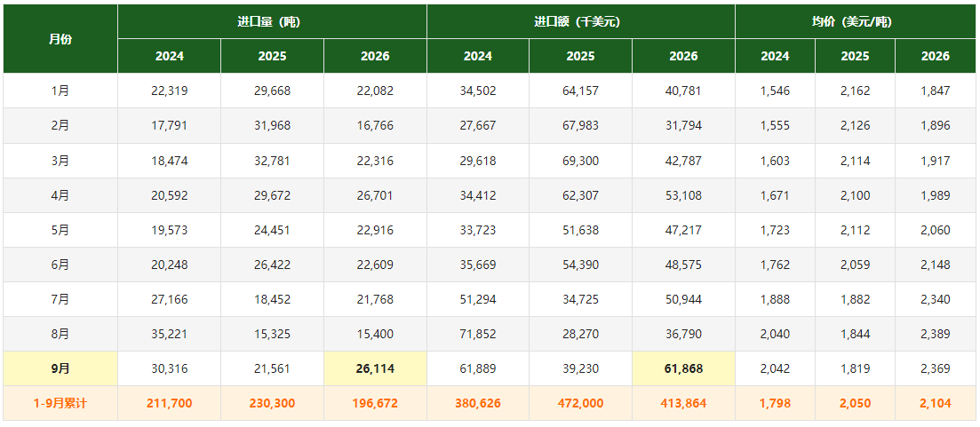Viewport: 980px width, 427px height.
Task: Select the 5月 row label
Action: [x=60, y=230]
